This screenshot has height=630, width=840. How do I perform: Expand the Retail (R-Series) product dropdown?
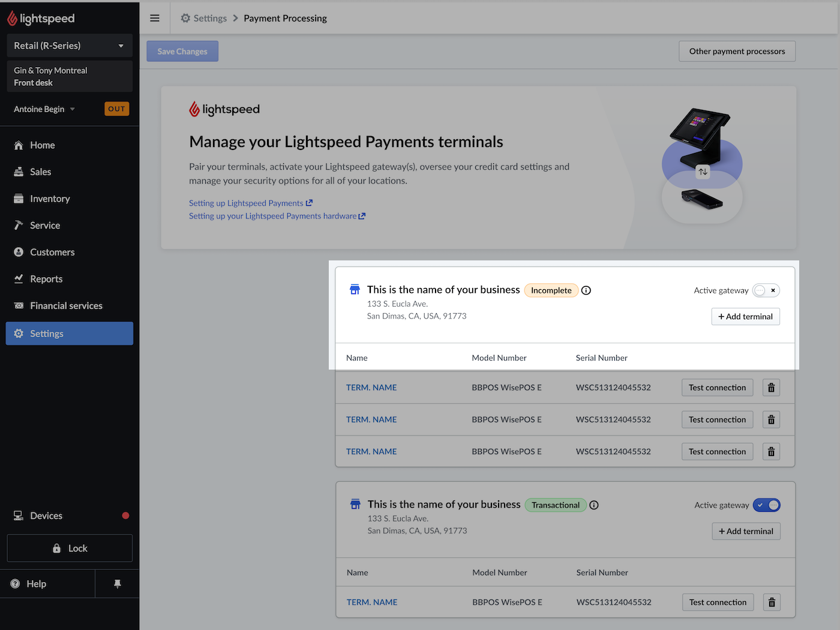[x=70, y=46]
